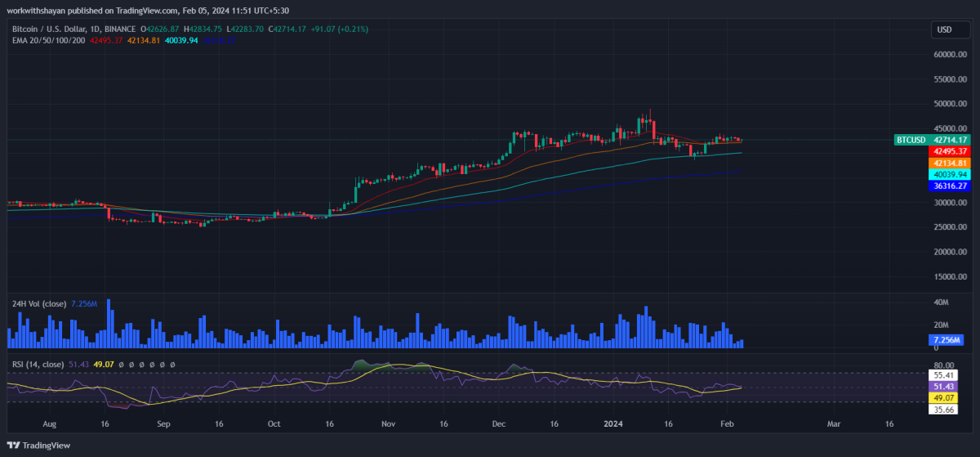The image size is (980, 457).
Task: Open the USD currency selector
Action: tap(944, 29)
